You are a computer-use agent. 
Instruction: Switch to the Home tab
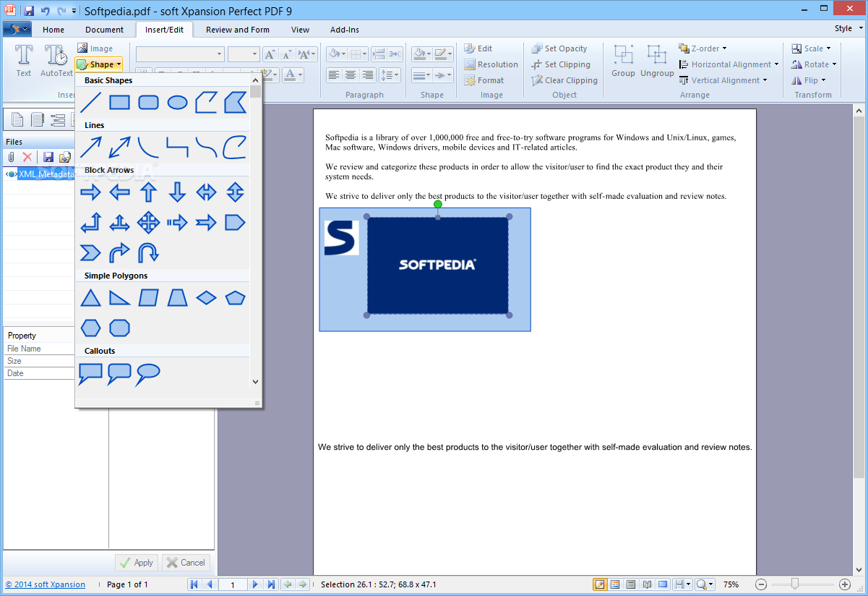[x=53, y=30]
